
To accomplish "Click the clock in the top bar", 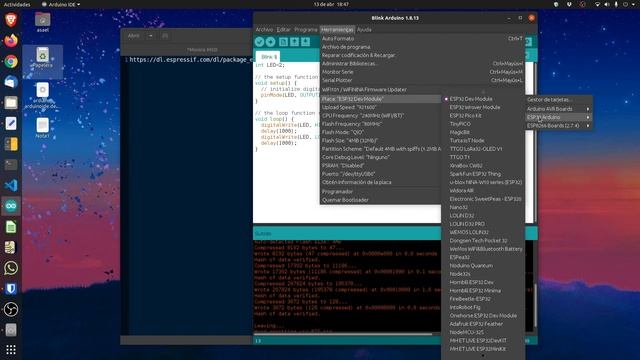I will tap(331, 4).
